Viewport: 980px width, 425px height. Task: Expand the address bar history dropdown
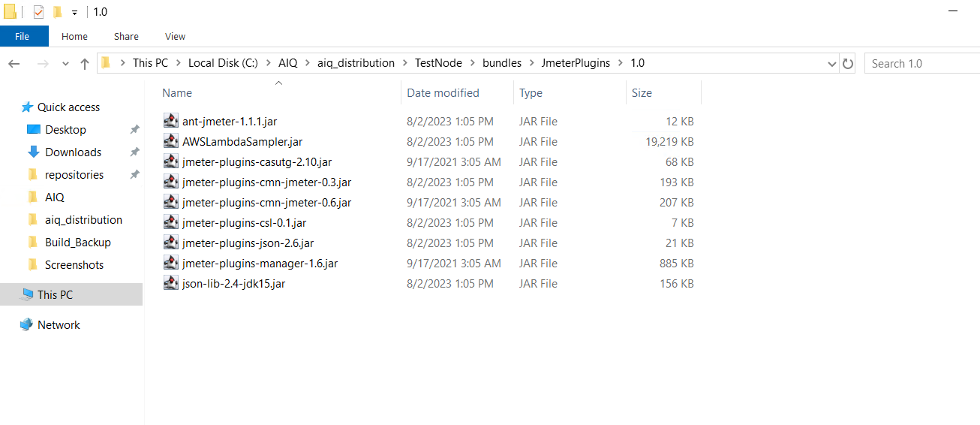[831, 64]
